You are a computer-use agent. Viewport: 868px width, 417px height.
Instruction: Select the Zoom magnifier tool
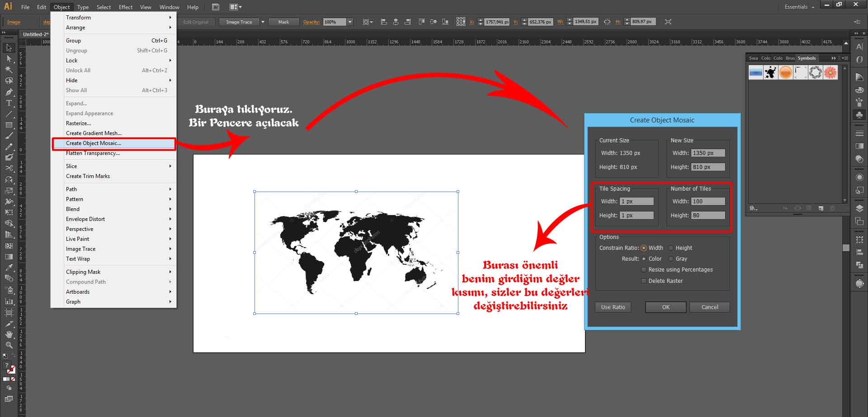pyautogui.click(x=9, y=345)
